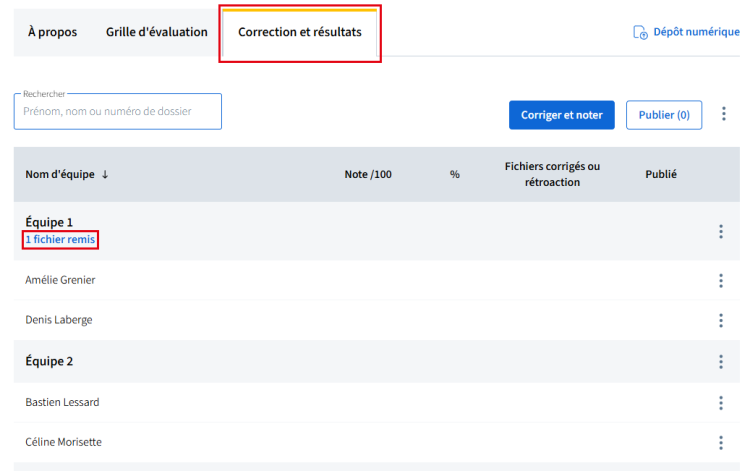Click the Note /100 column header
This screenshot has height=471, width=750.
(x=368, y=174)
